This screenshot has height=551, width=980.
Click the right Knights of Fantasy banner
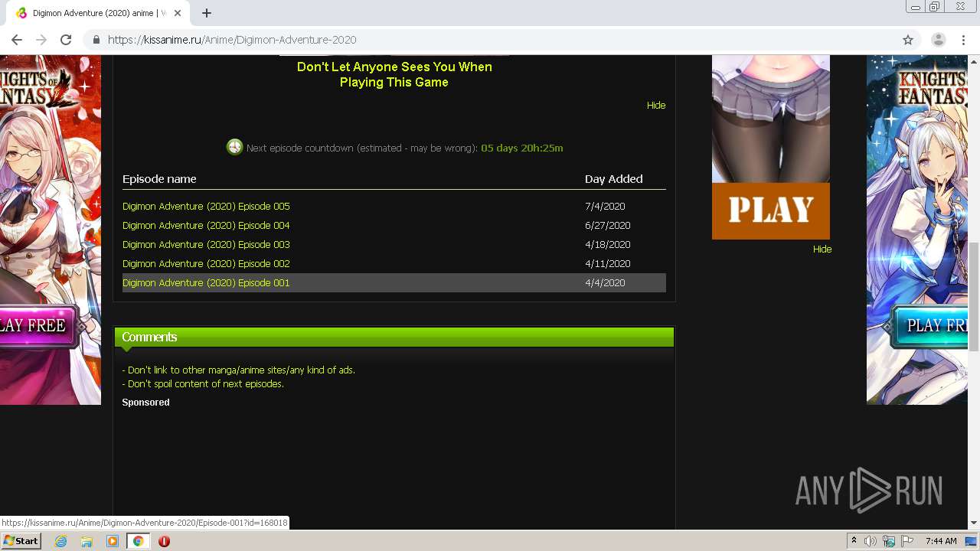pos(917,230)
